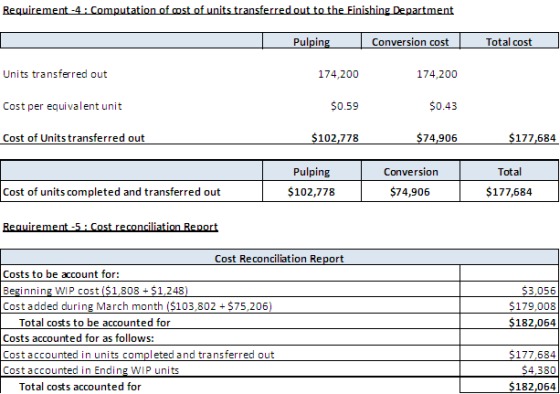Click the 'Pulping' header next to 'Conversion cost'
This screenshot has height=394, width=560.
tap(311, 42)
